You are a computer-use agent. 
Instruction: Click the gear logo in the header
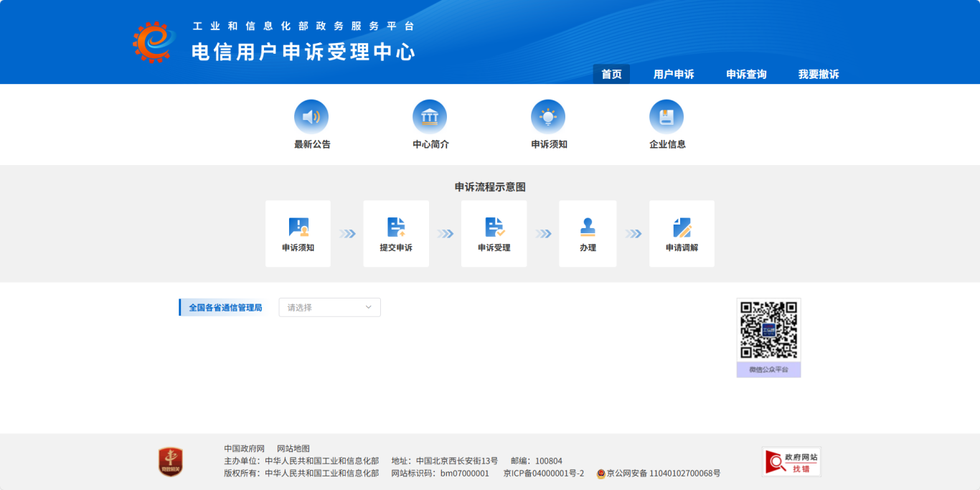click(x=154, y=42)
